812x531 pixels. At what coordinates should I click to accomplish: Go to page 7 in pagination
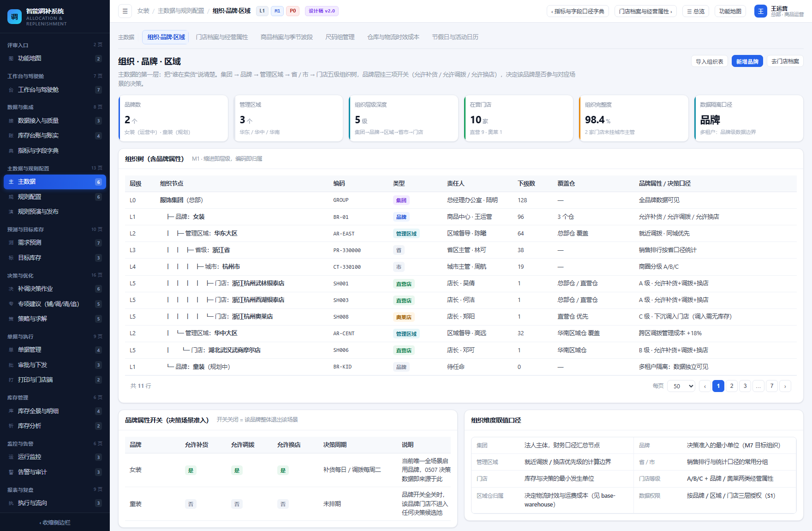[x=771, y=386]
